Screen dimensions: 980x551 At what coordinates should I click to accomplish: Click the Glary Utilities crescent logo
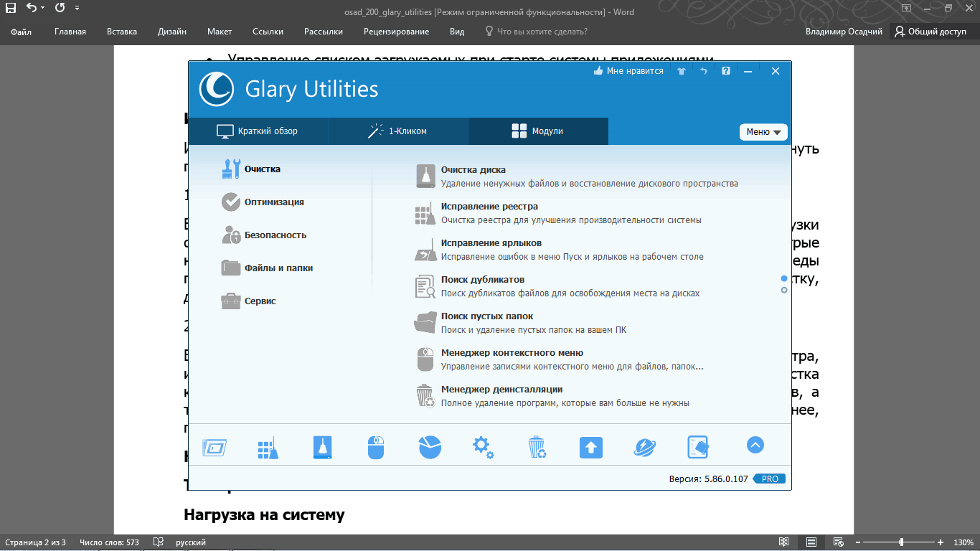tap(216, 89)
